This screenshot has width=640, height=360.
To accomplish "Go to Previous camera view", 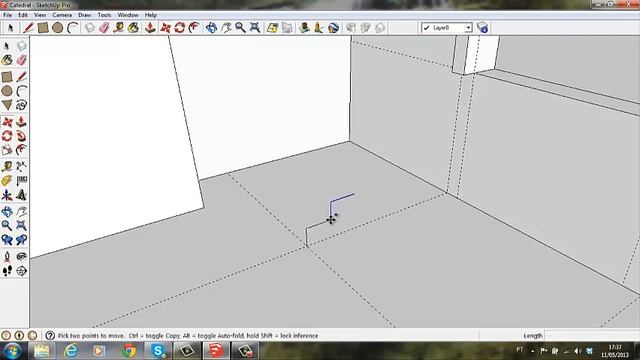I will (7, 240).
